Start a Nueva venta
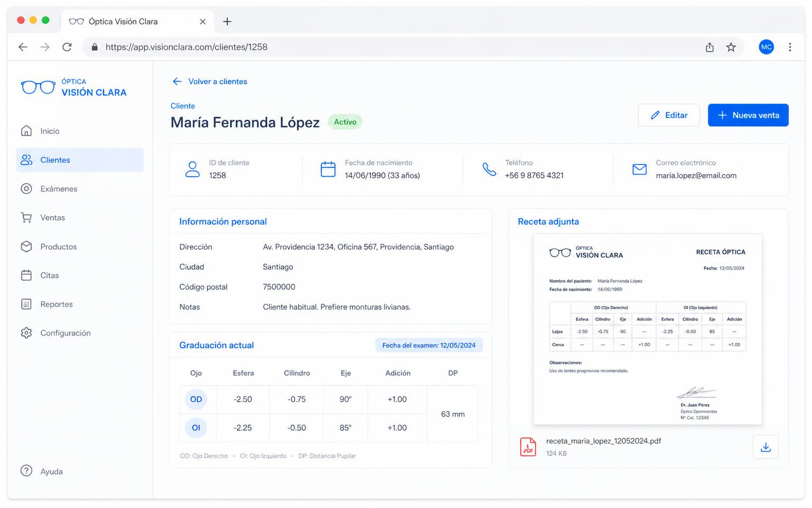This screenshot has height=508, width=812. 748,115
